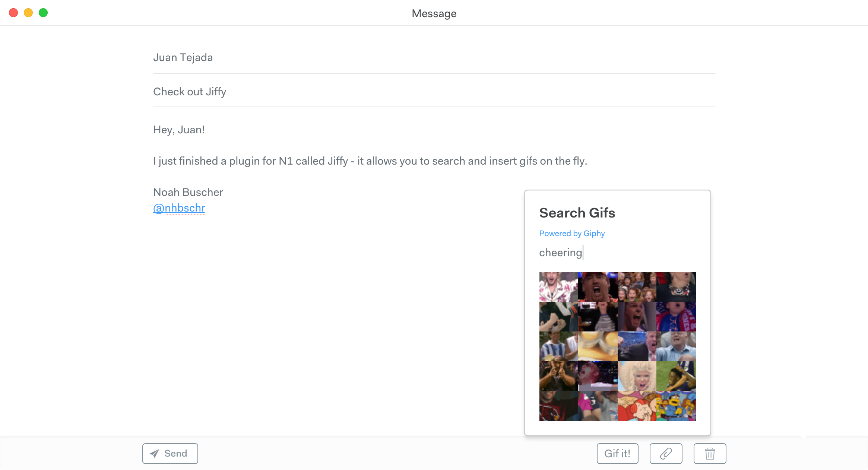Select the Simpsons cartoon crowd gif

[x=676, y=406]
